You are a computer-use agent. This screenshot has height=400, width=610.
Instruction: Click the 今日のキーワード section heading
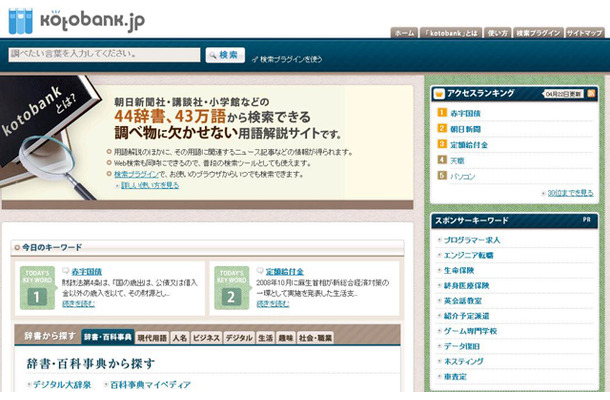pyautogui.click(x=52, y=247)
